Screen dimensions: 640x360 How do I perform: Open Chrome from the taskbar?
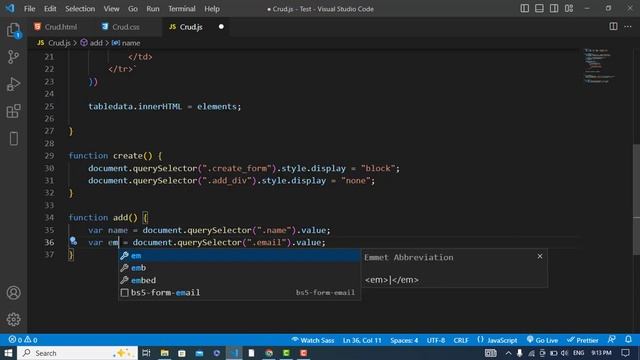[x=269, y=353]
